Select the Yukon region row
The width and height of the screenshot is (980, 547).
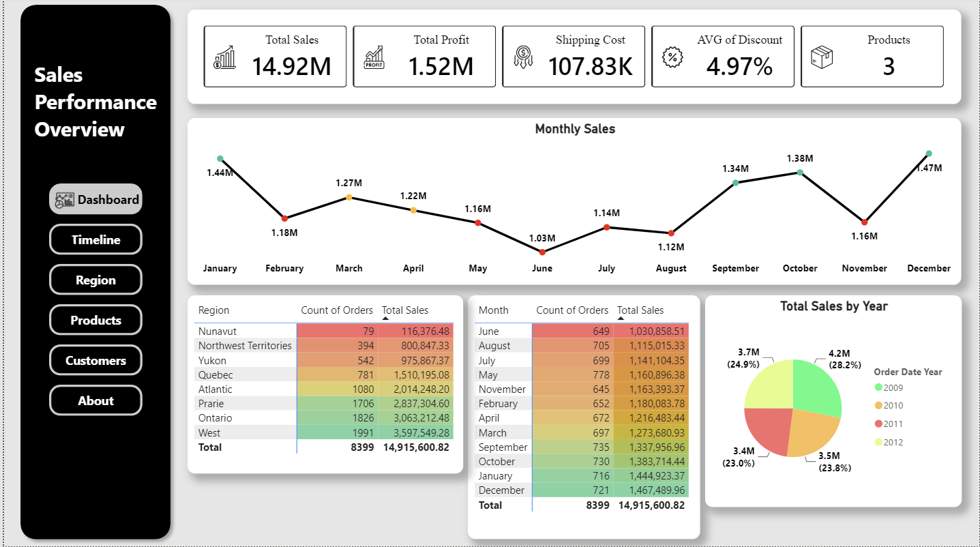click(x=324, y=360)
